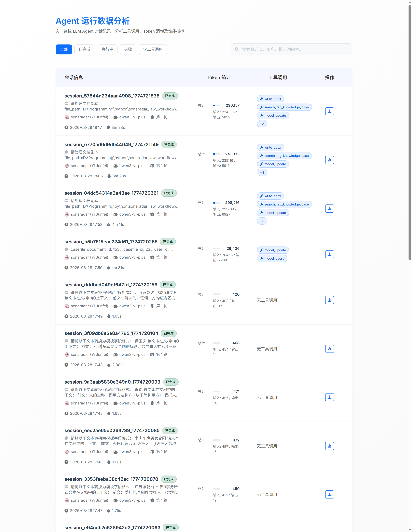Click the write_docx tool tag in first session
The image size is (412, 532).
270,99
